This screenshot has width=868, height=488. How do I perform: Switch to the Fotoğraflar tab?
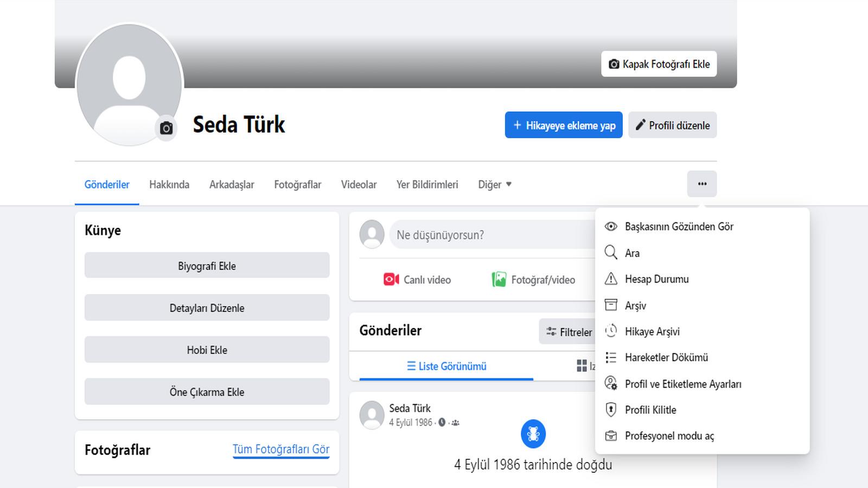click(297, 184)
